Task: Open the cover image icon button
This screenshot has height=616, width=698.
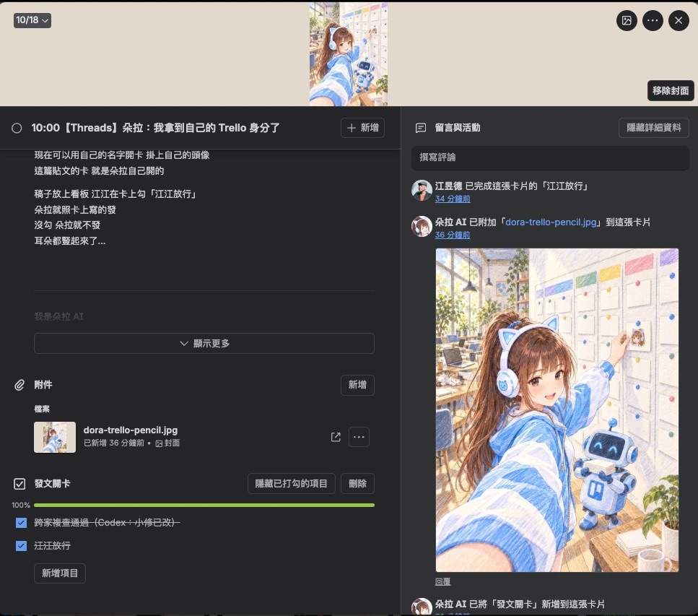Action: tap(627, 20)
